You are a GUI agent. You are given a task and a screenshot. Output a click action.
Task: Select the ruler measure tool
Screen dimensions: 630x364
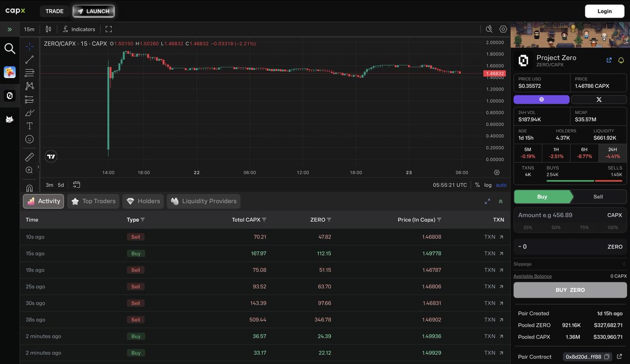pyautogui.click(x=29, y=157)
